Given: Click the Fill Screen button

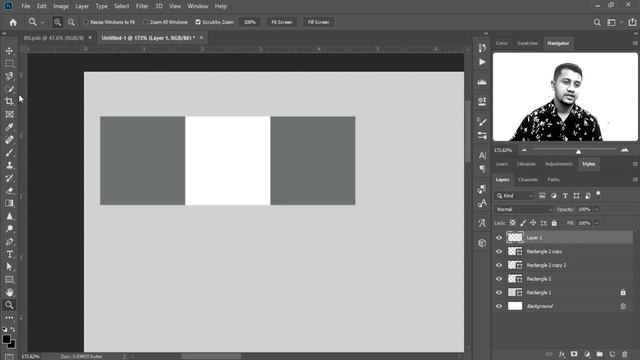Looking at the screenshot, I should pos(318,22).
